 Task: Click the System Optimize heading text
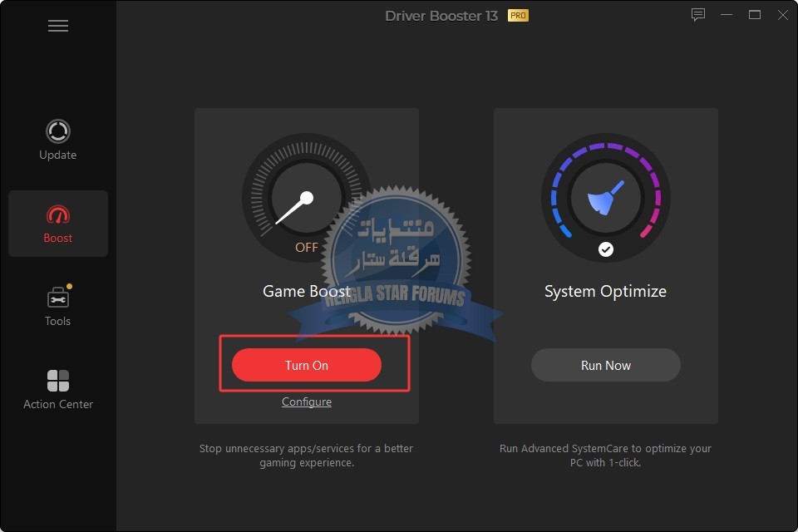[x=605, y=291]
